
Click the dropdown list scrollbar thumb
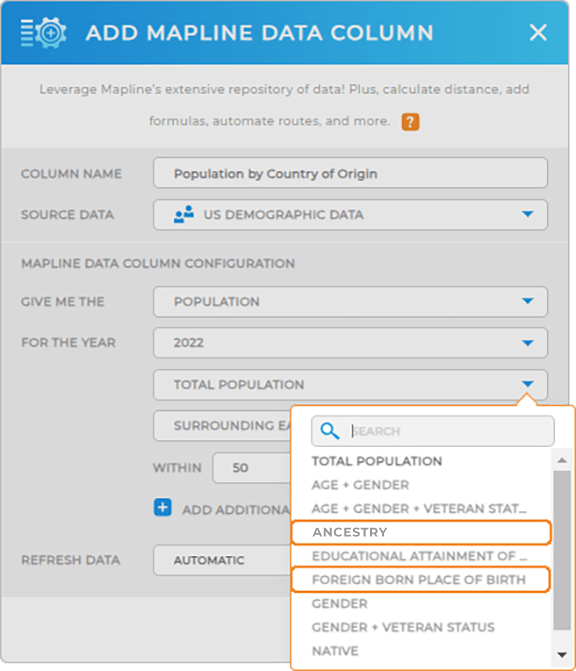point(562,550)
